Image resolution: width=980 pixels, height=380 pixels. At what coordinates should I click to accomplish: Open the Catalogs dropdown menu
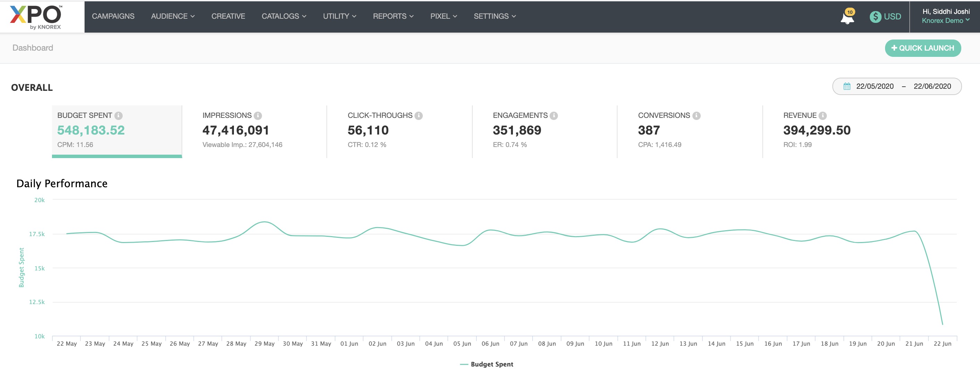(283, 16)
